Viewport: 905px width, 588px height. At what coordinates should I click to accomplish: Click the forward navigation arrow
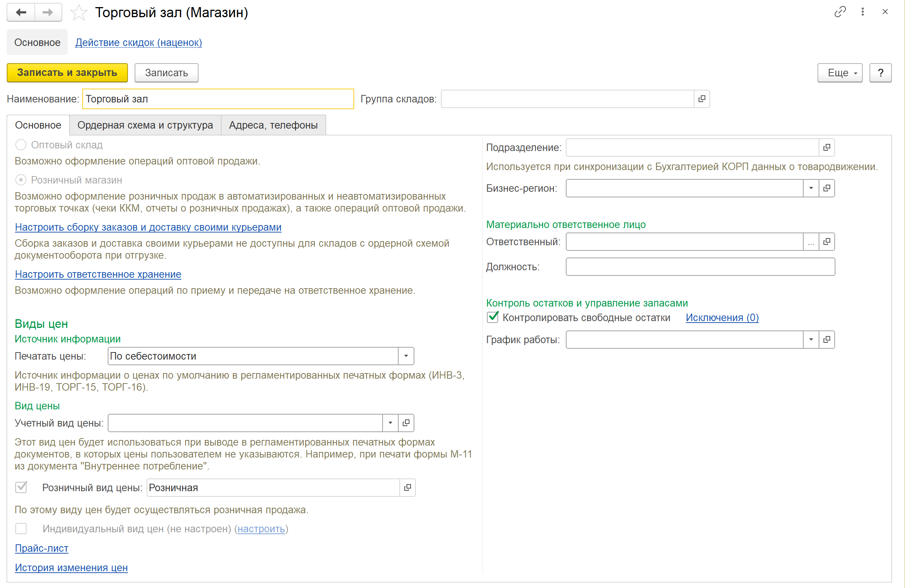click(x=47, y=13)
